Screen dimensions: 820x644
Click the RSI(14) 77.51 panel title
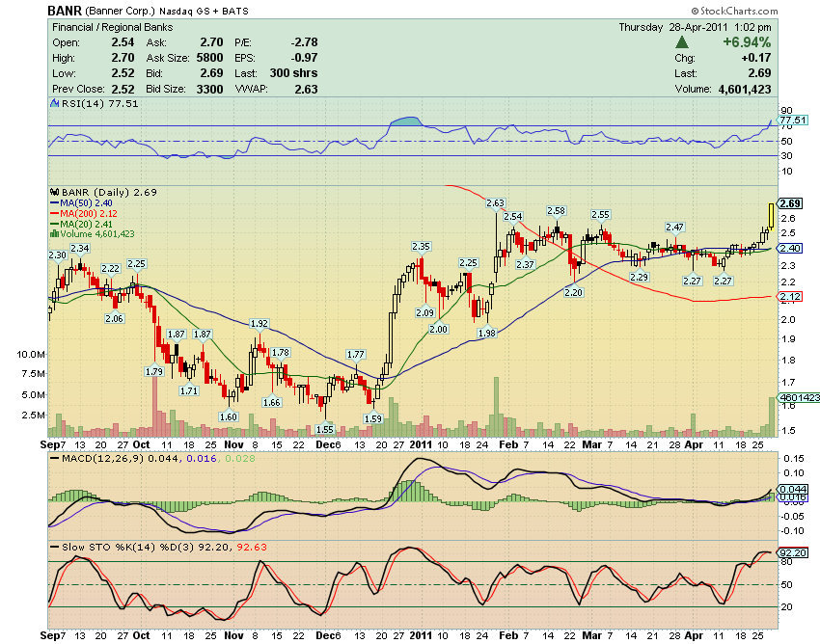click(x=100, y=103)
